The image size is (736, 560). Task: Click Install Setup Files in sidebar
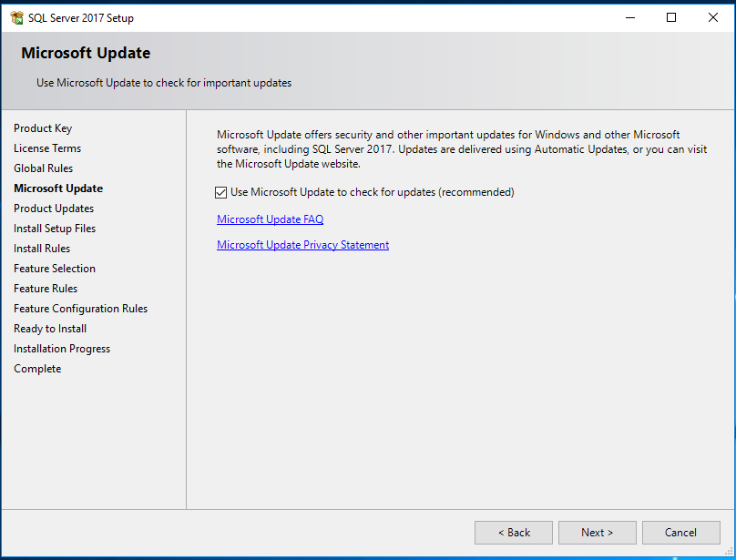coord(55,229)
